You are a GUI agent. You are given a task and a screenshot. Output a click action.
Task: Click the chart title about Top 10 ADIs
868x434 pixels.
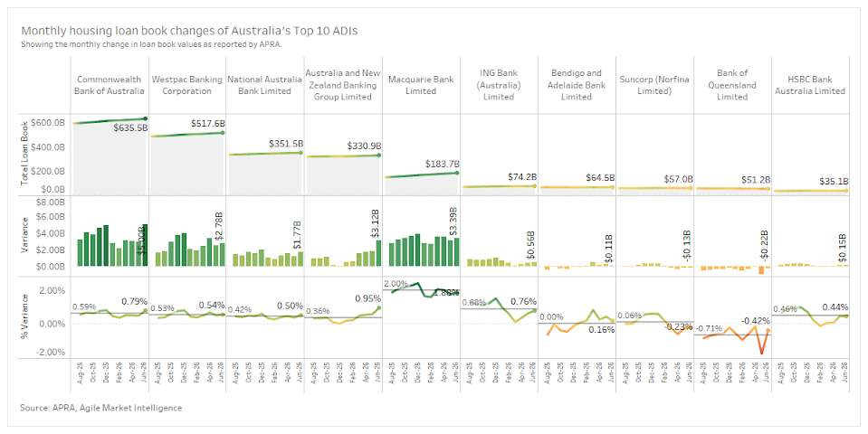(189, 31)
